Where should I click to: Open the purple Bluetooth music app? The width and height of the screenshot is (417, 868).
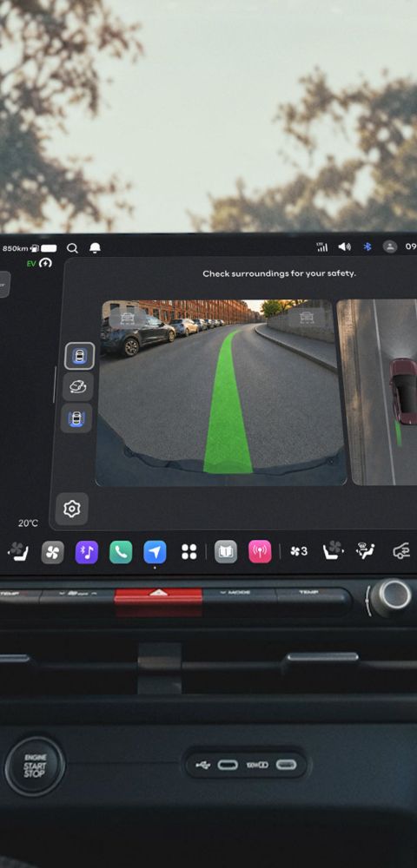[86, 552]
